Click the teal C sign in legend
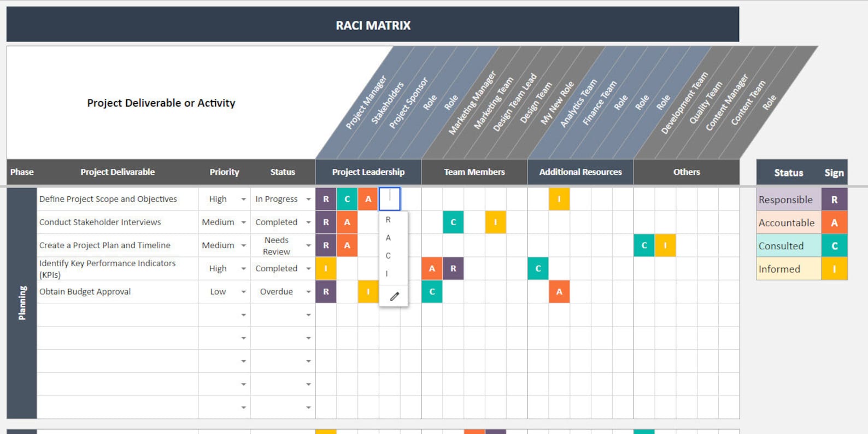The height and width of the screenshot is (434, 868). click(834, 246)
